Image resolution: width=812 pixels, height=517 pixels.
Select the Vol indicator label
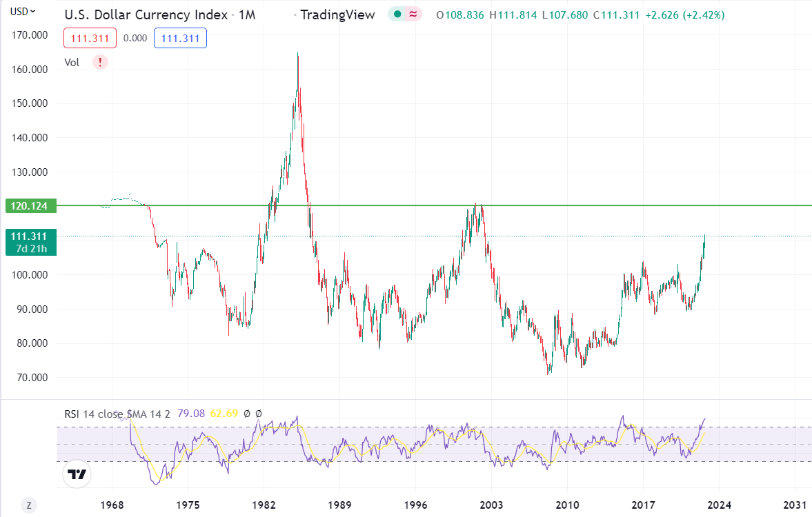(x=72, y=63)
